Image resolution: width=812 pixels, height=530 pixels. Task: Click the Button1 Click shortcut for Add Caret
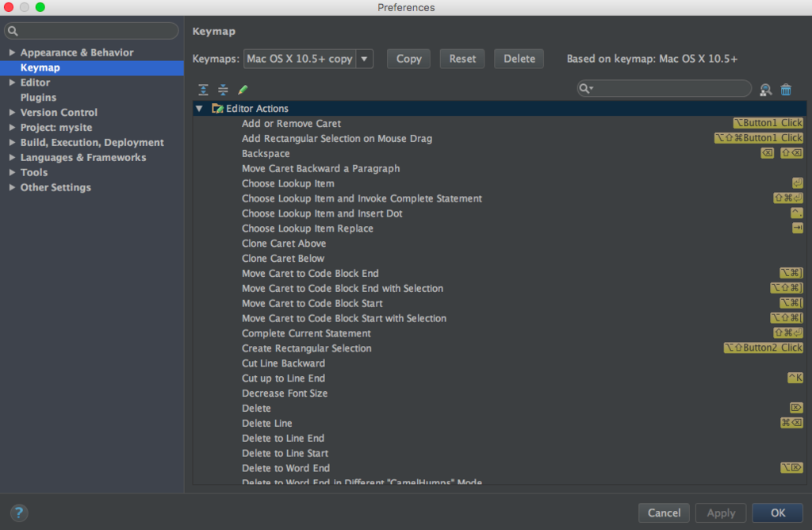(x=768, y=123)
